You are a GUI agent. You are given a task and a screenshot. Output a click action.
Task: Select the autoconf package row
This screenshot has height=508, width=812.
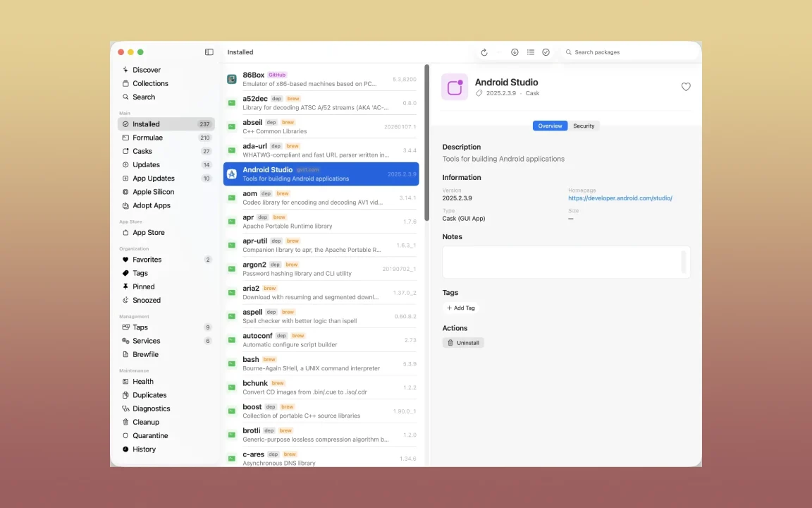(x=321, y=340)
